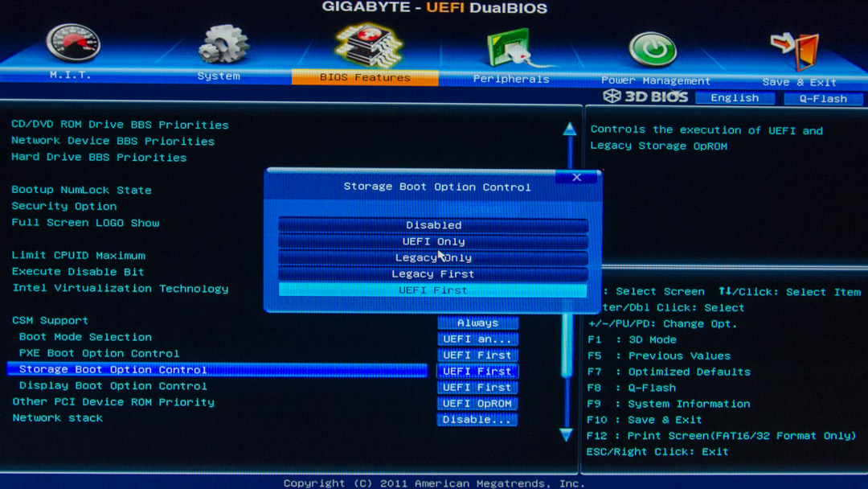
Task: Click the vertical scrollbar thumb
Action: [x=567, y=346]
